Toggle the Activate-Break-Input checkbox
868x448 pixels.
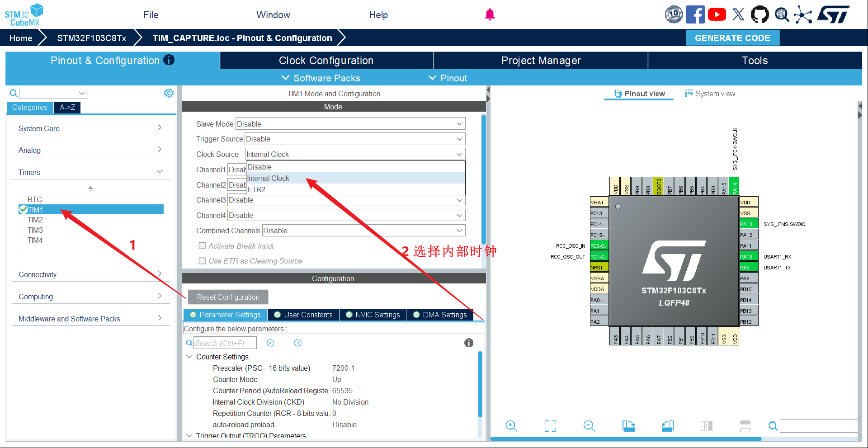click(202, 246)
